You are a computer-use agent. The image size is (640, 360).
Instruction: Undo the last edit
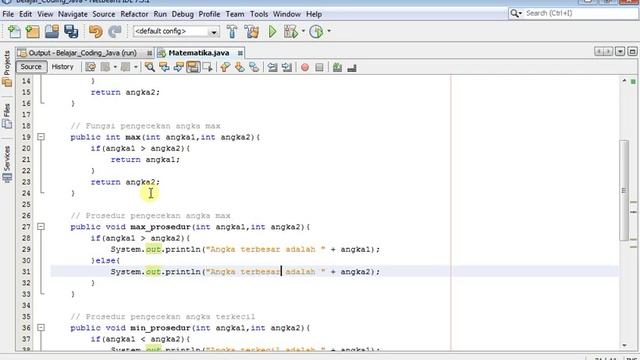coord(96,31)
